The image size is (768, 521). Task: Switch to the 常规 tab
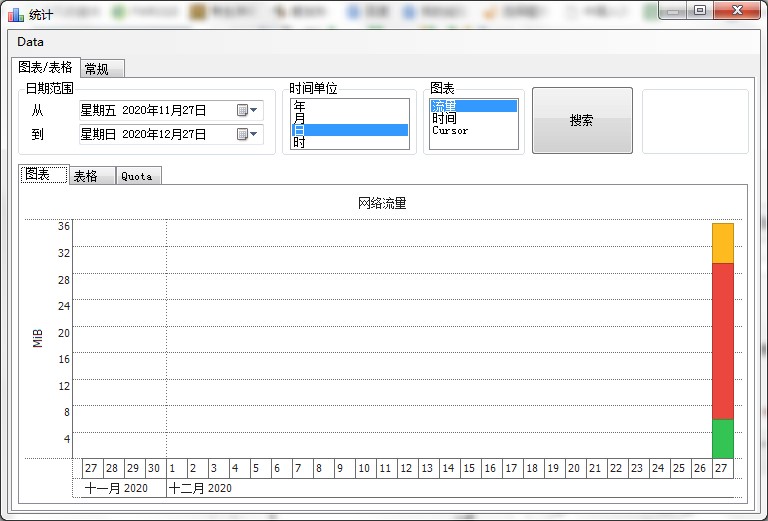pos(101,69)
